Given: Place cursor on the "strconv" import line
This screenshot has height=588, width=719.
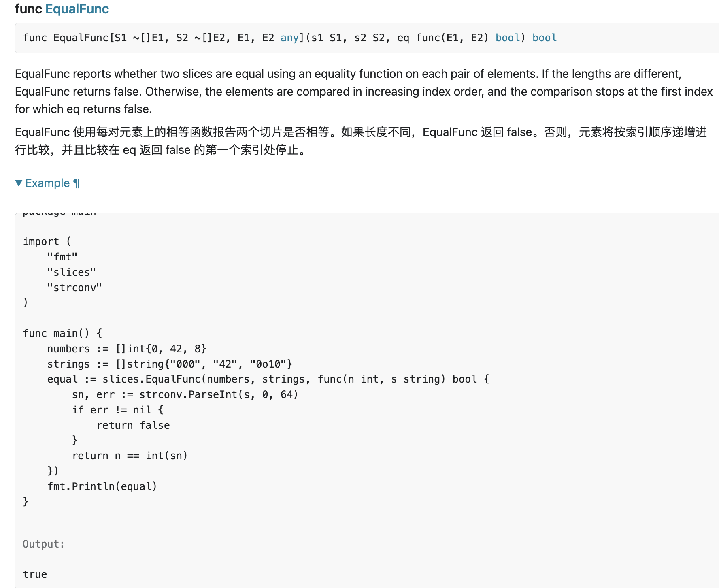Looking at the screenshot, I should 74,288.
